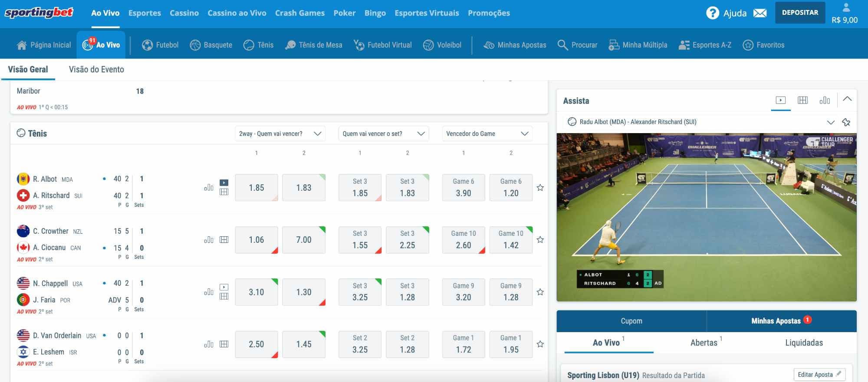This screenshot has height=382, width=868.
Task: Open Crash Games menu
Action: pos(300,13)
